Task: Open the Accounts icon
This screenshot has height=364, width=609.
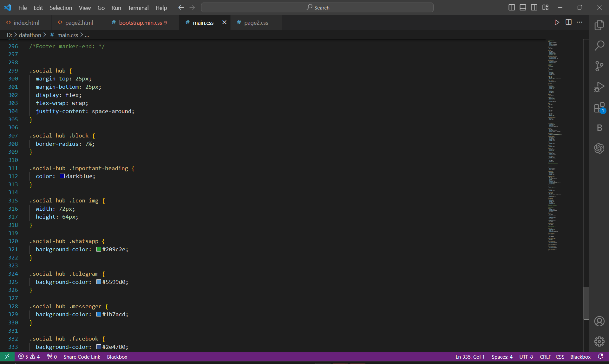Action: click(599, 321)
